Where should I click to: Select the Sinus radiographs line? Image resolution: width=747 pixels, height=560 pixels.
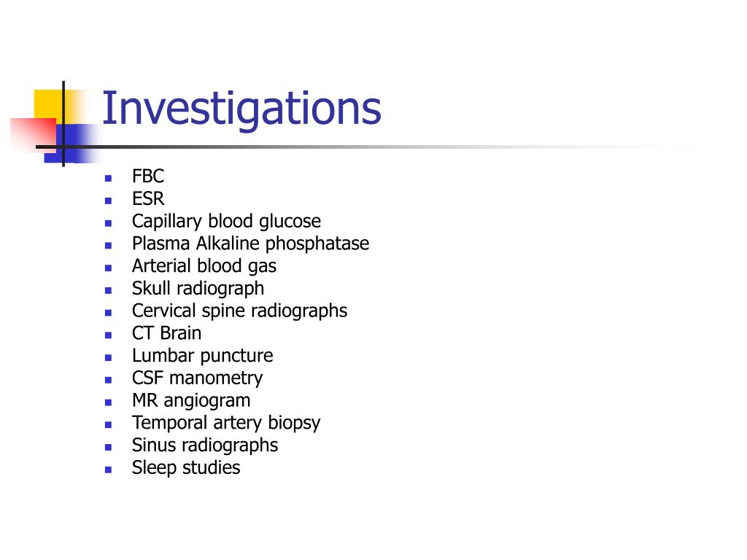click(x=205, y=446)
